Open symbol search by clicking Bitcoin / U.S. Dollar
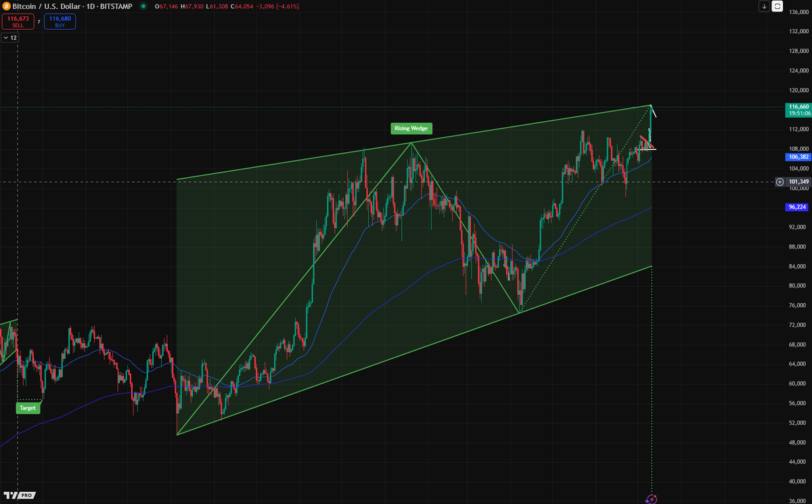 45,6
